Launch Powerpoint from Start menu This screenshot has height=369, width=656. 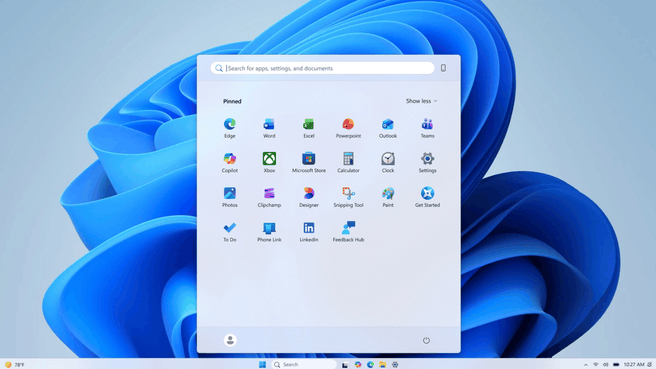click(348, 128)
